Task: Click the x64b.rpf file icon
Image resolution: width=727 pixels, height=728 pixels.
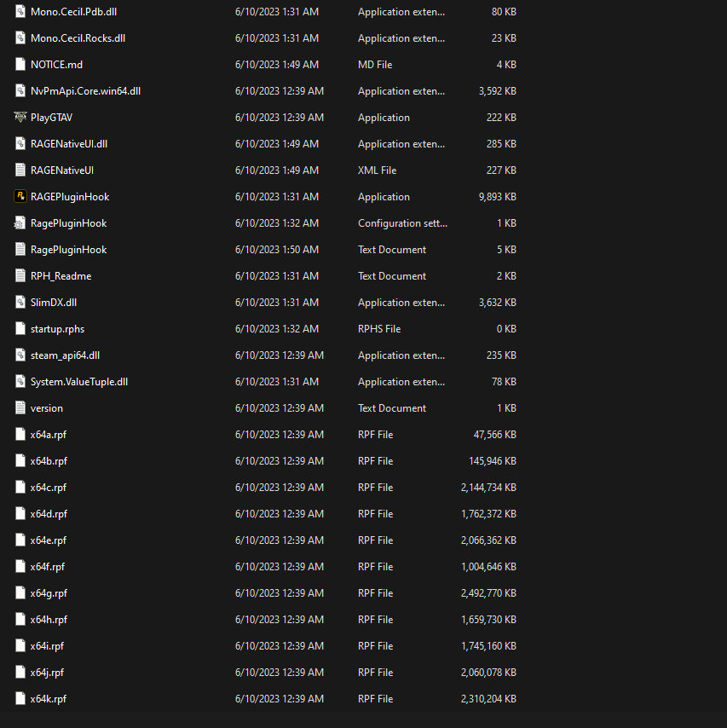Action: click(20, 461)
